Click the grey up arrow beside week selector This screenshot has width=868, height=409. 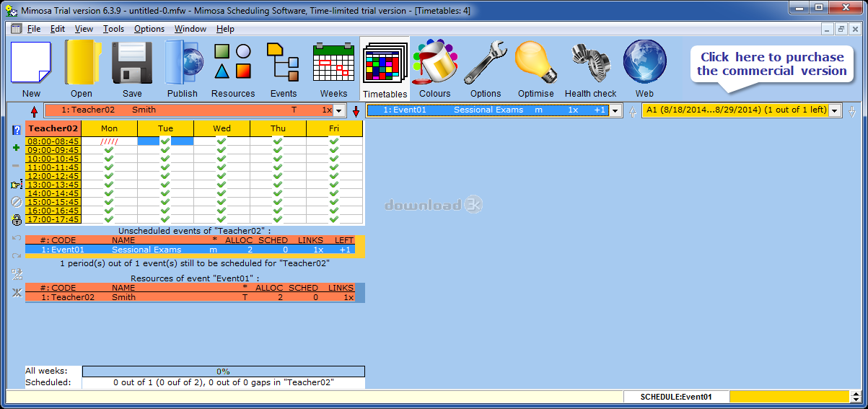pyautogui.click(x=634, y=111)
